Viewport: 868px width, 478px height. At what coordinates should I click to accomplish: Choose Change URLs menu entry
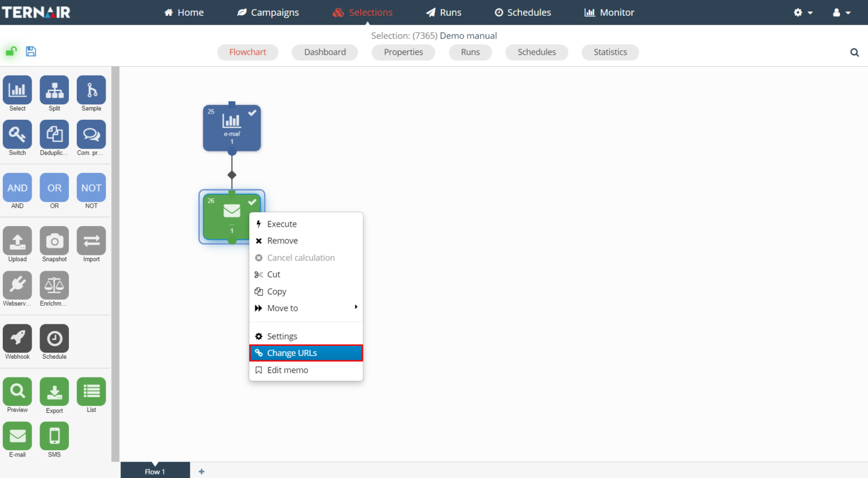coord(306,353)
